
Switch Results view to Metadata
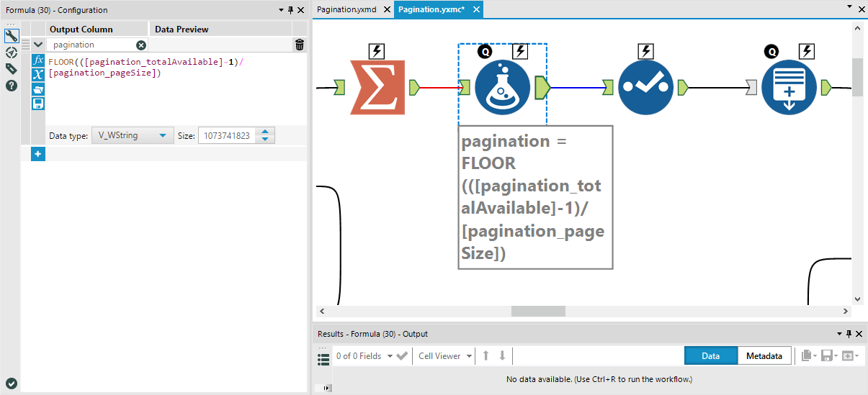[x=764, y=356]
